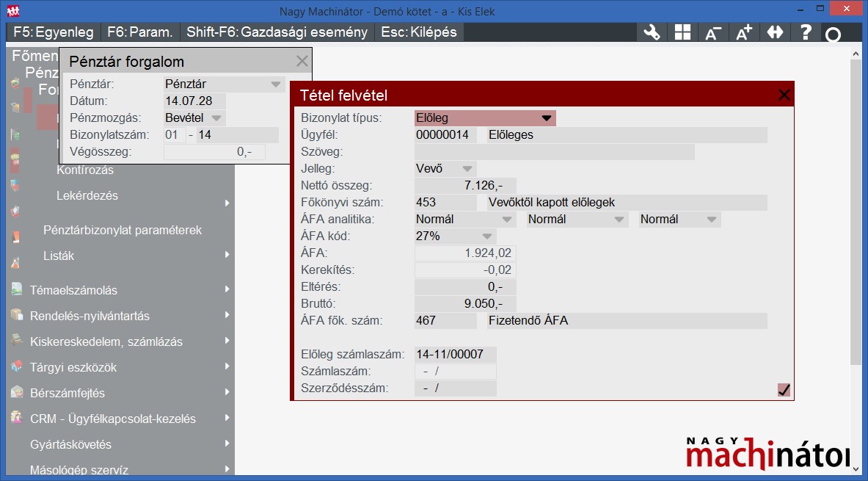
Task: Click the Bérszámfejtés icon
Action: coord(17,392)
